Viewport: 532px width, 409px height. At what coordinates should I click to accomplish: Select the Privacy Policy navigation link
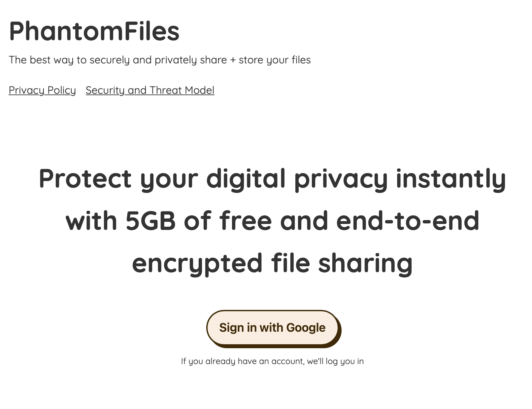point(42,90)
